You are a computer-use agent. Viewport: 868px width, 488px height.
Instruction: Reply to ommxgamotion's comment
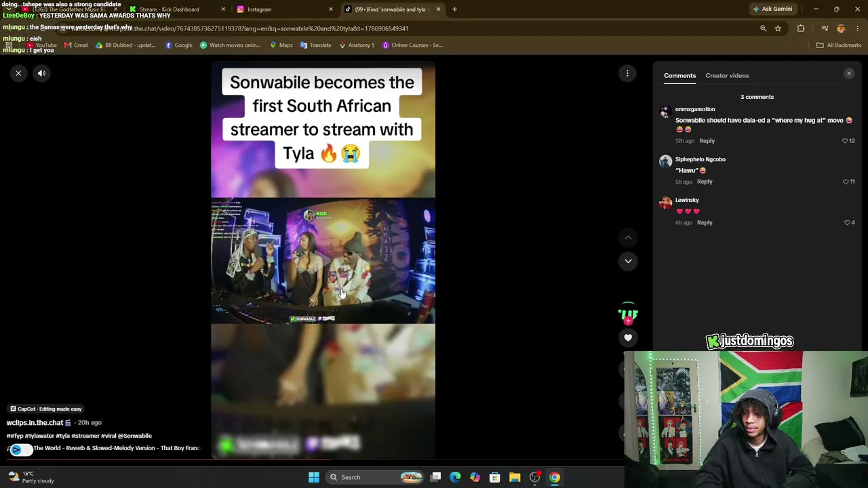pos(707,141)
